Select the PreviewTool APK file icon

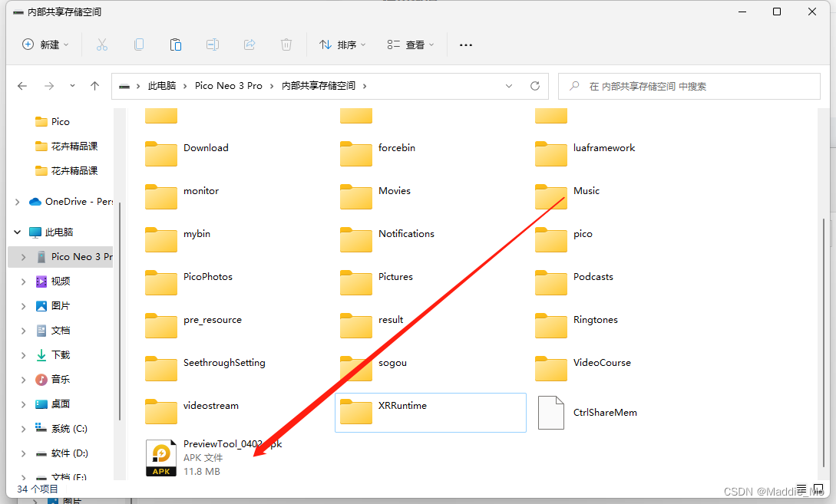pyautogui.click(x=161, y=458)
